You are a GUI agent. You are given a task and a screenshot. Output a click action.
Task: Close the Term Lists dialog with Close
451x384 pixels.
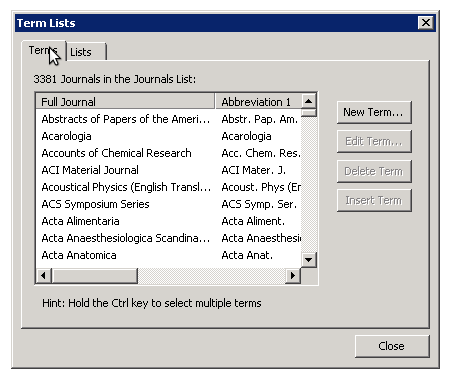pos(392,346)
